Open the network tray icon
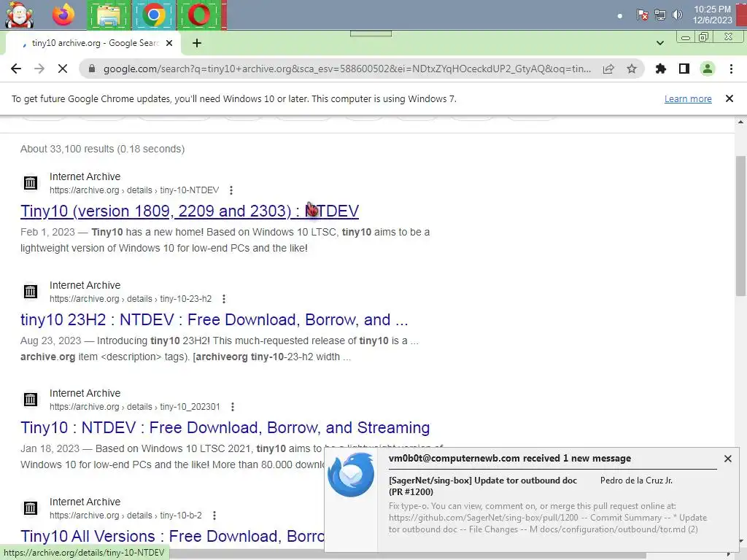The height and width of the screenshot is (560, 747). [659, 15]
